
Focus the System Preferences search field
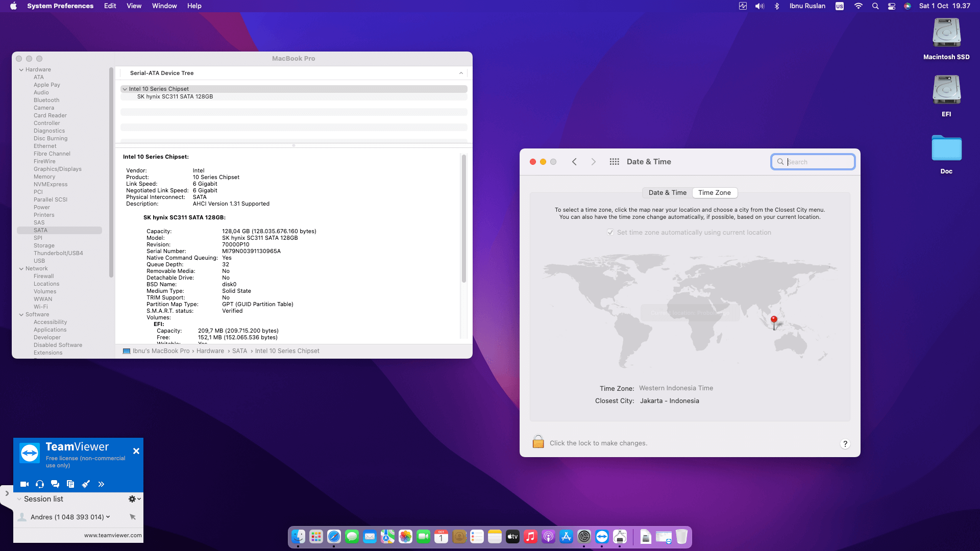coord(813,162)
